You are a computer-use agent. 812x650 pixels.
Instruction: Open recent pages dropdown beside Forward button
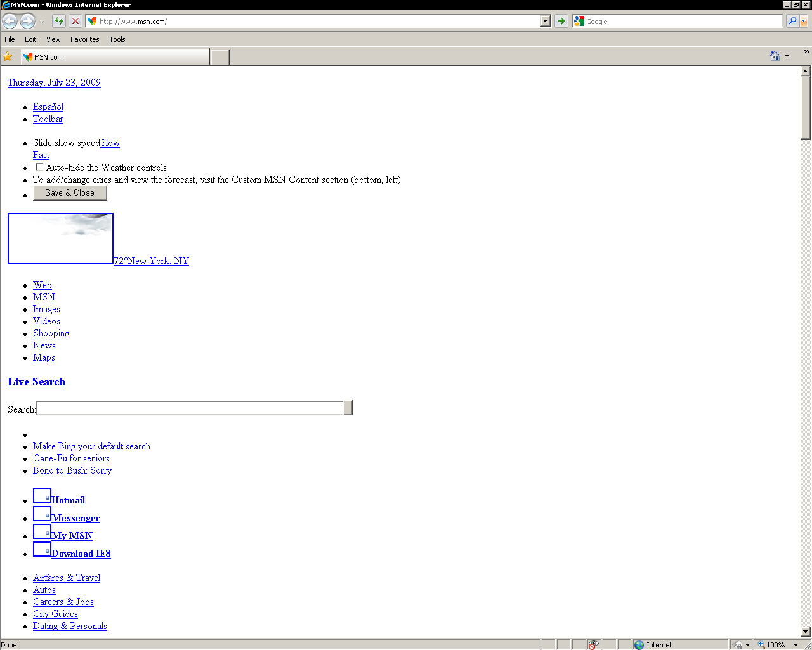(42, 22)
